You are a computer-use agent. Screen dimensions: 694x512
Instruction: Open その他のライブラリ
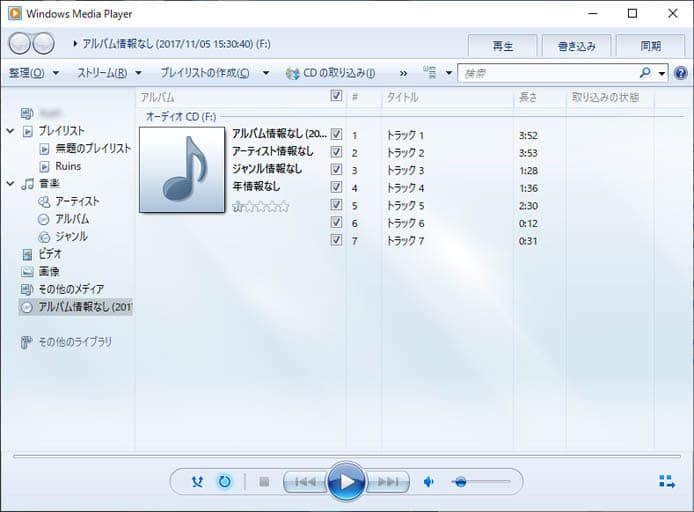tap(75, 342)
